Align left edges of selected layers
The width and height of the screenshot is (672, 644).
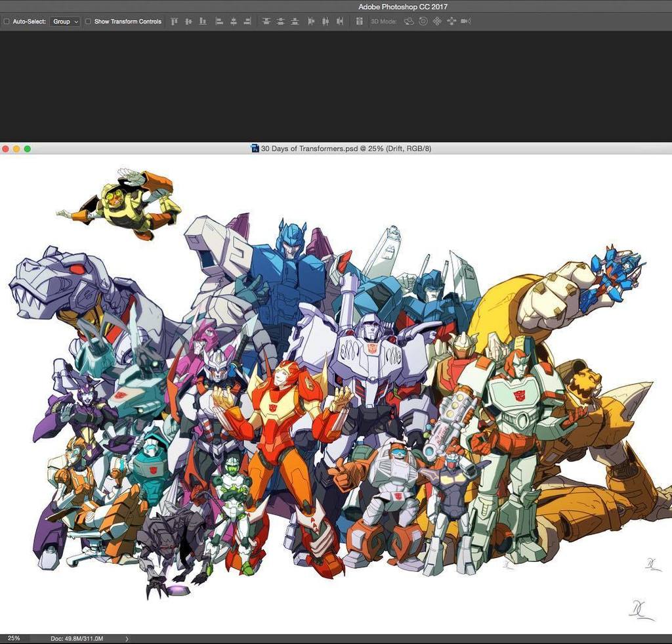(219, 22)
